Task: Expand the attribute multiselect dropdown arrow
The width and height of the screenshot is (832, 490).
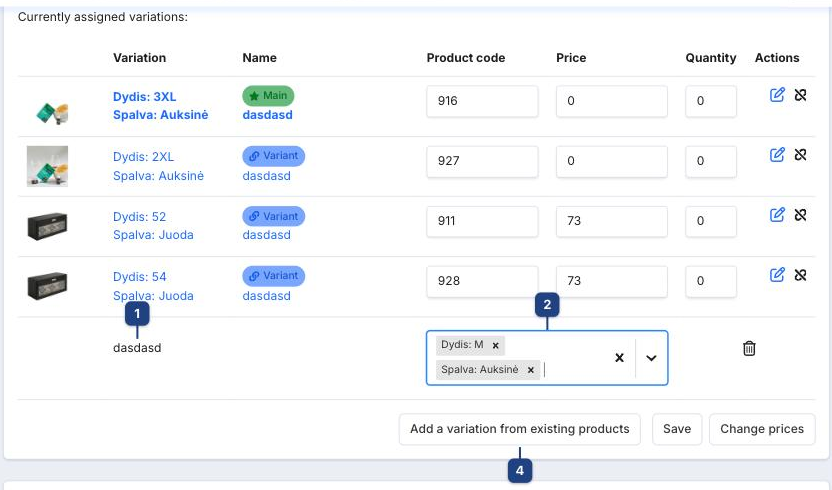Action: (x=651, y=358)
